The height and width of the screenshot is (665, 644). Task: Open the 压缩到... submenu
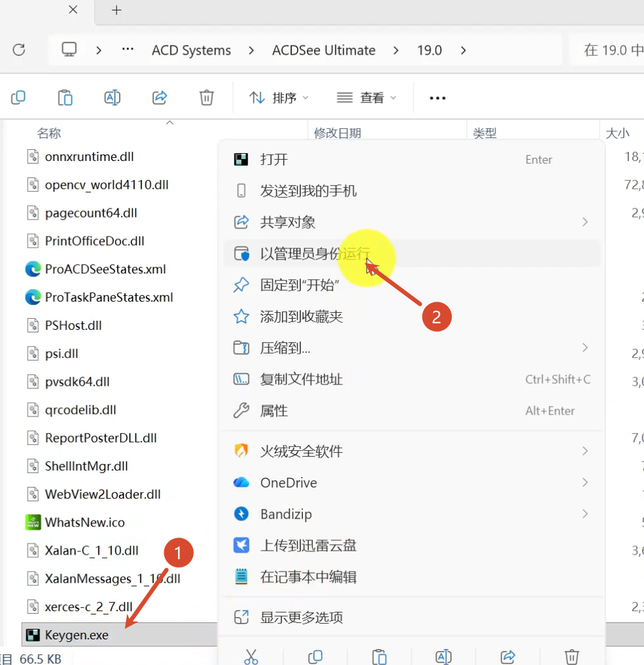click(x=411, y=348)
